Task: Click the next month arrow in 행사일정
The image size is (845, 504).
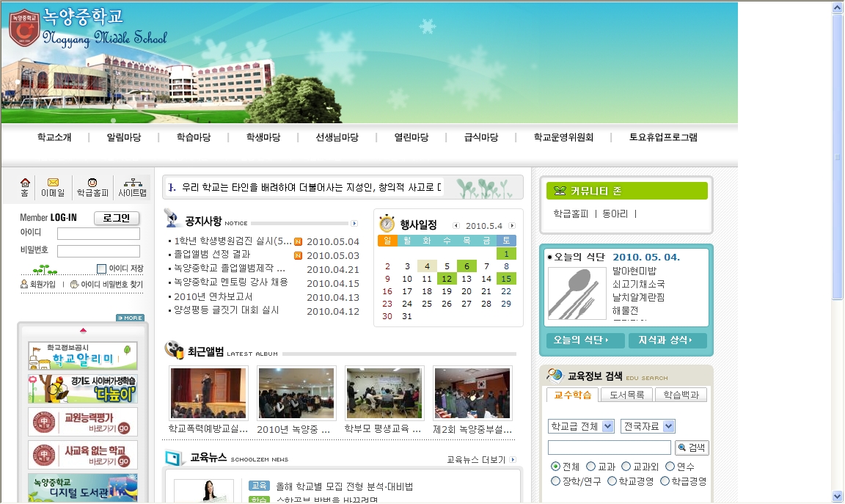Action: point(512,226)
